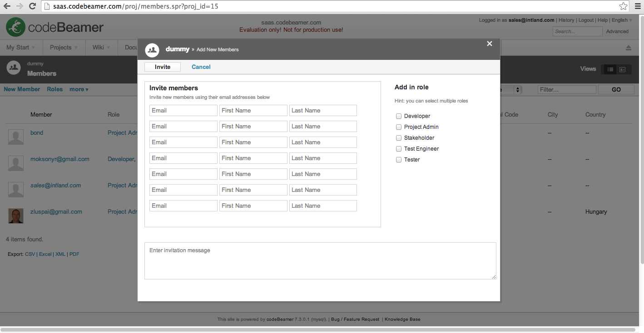Open the select box next to Filter field
The image size is (644, 333).
click(511, 90)
